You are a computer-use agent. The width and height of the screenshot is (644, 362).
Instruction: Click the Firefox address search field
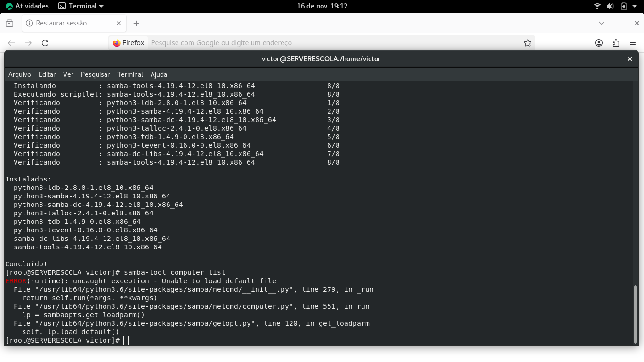tap(330, 43)
